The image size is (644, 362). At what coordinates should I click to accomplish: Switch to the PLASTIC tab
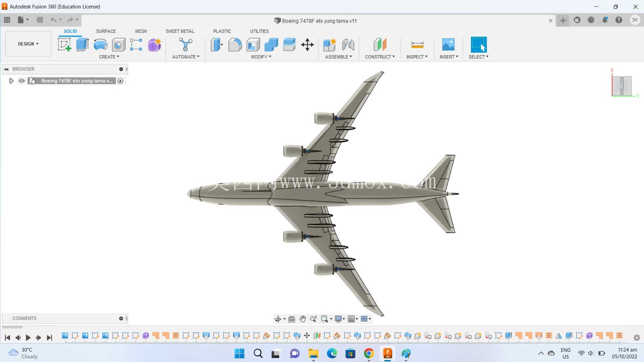tap(222, 31)
